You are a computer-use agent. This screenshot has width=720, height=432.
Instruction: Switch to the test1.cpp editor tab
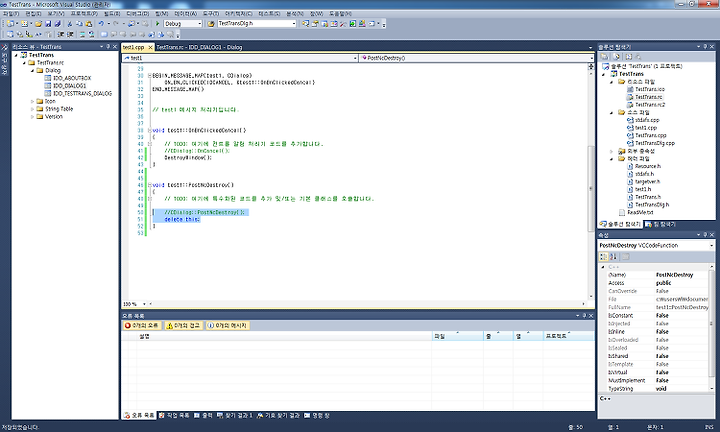134,47
